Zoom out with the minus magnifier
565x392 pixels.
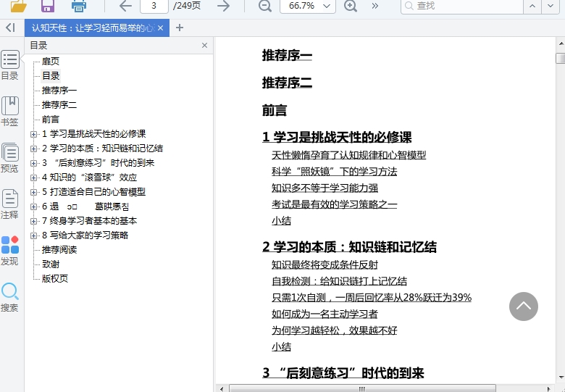pos(265,6)
